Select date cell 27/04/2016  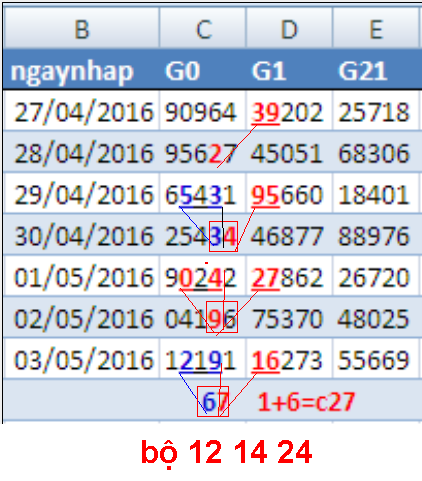pyautogui.click(x=81, y=111)
